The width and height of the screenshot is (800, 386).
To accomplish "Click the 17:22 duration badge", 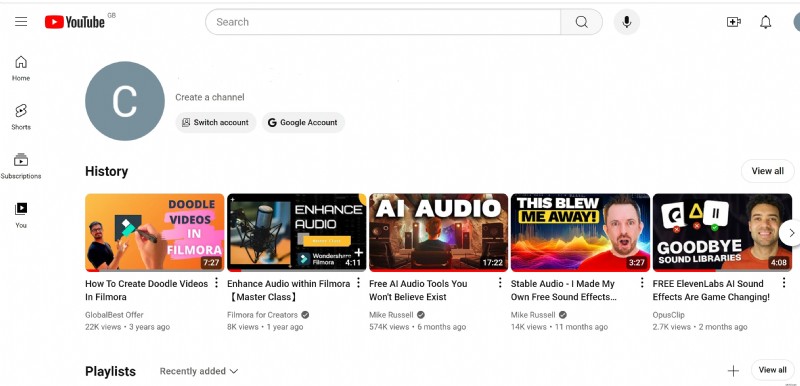I will (492, 263).
